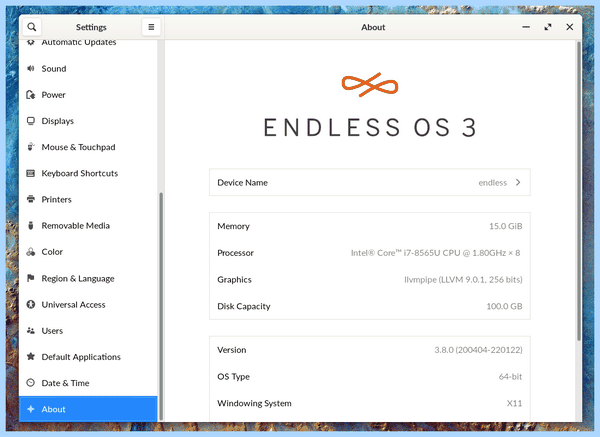Open the Printers panel label
600x437 pixels.
pyautogui.click(x=57, y=199)
